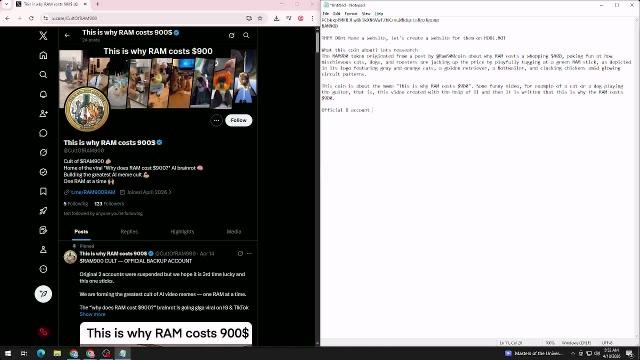Open the taskbar clock and date
The height and width of the screenshot is (360, 640).
click(611, 353)
